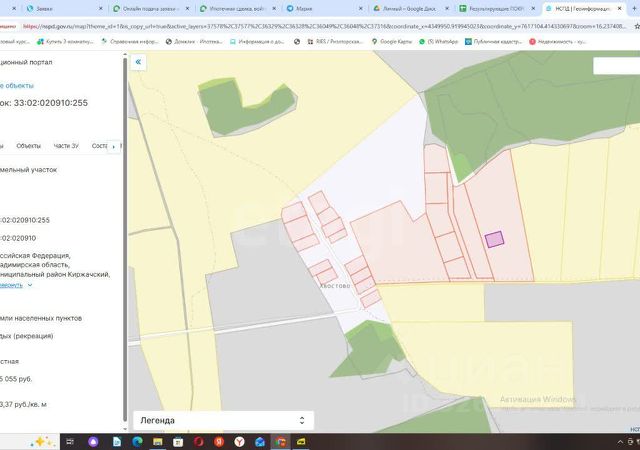Advance the tab strip with right arrow
Image resolution: width=640 pixels, height=450 pixels.
coord(113,146)
